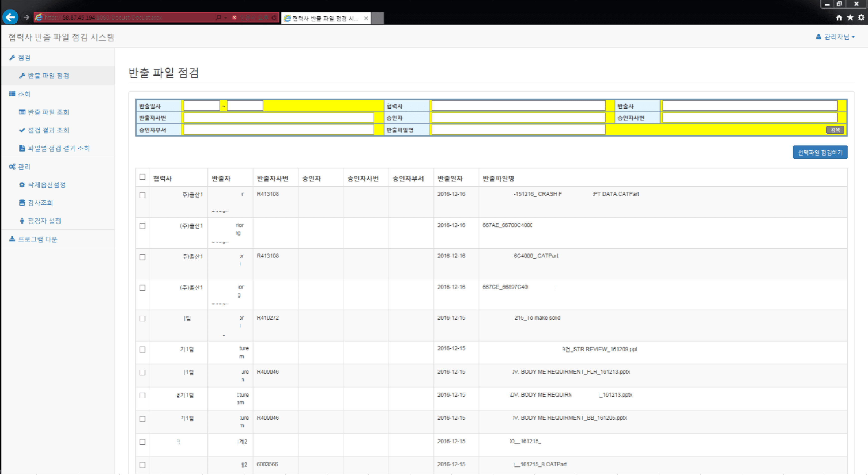Open the favorites star icon
This screenshot has width=868, height=475.
click(x=850, y=17)
